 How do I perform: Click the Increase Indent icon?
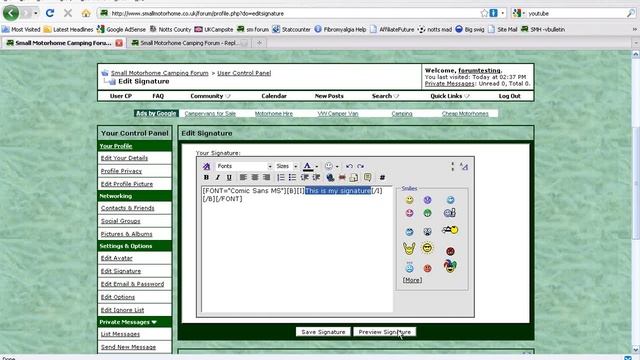tap(316, 177)
